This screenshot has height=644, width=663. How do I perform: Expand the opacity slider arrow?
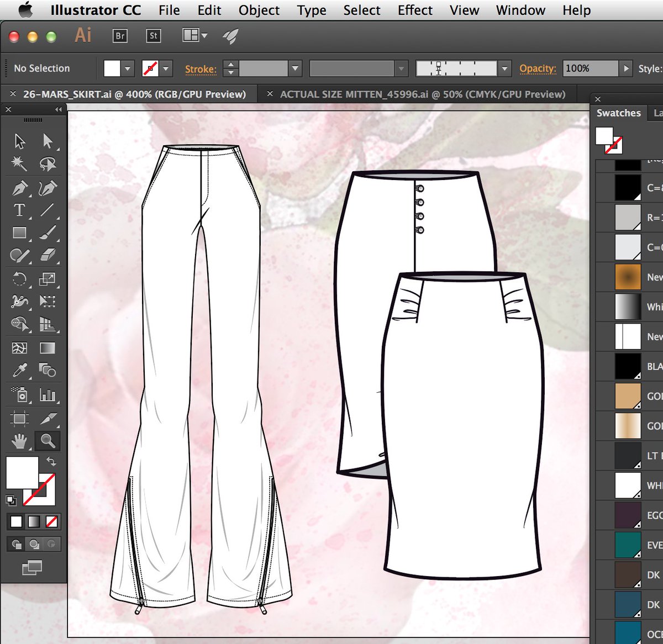pos(625,68)
